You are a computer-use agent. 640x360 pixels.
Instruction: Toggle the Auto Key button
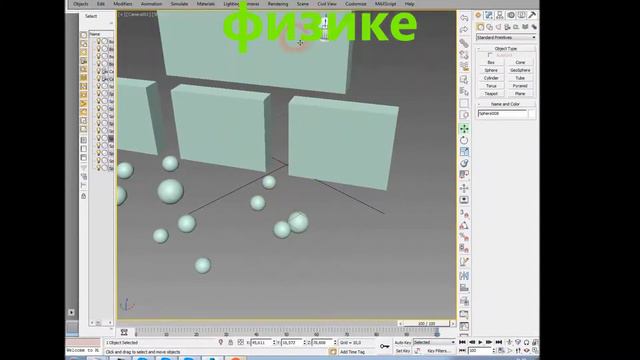pyautogui.click(x=402, y=342)
